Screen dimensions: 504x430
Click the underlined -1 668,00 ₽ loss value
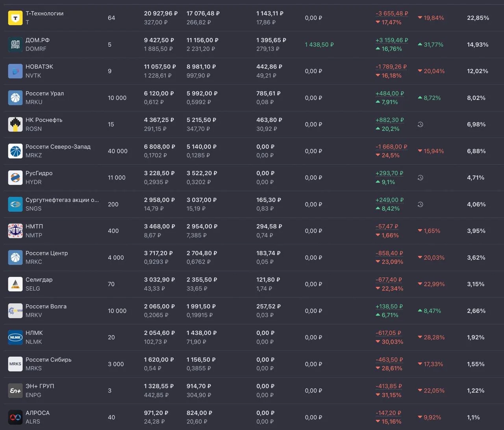click(391, 146)
